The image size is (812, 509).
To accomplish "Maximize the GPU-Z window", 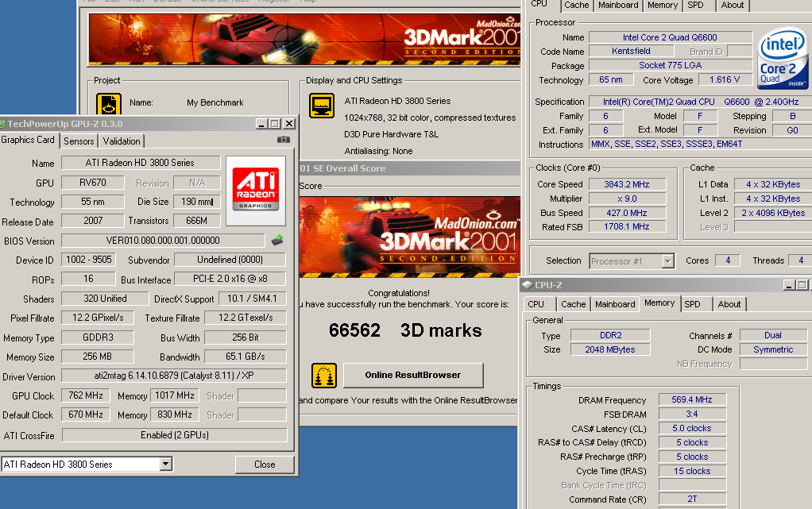I will tap(275, 124).
